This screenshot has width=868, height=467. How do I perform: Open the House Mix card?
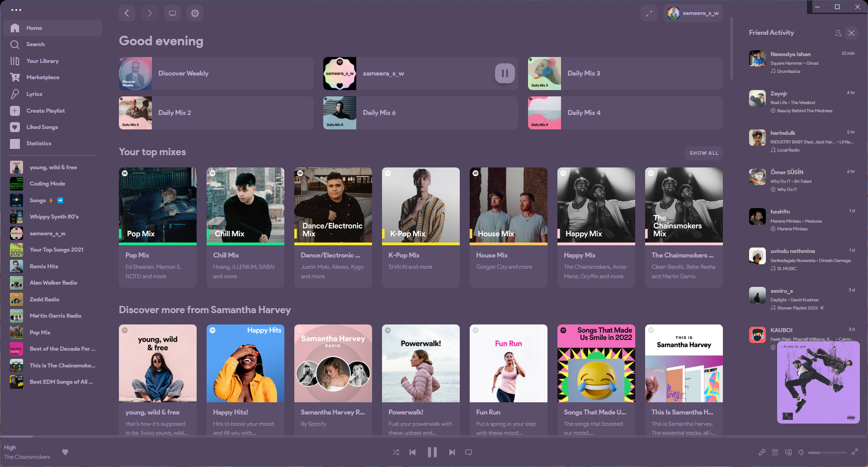coord(509,227)
